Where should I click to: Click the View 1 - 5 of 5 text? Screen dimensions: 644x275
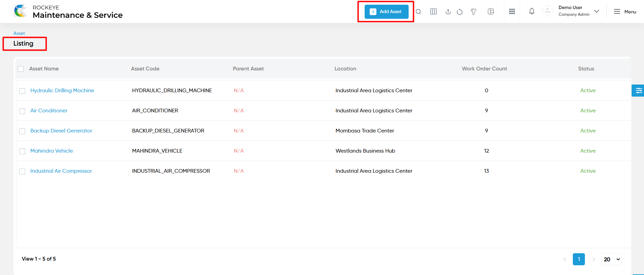39,259
